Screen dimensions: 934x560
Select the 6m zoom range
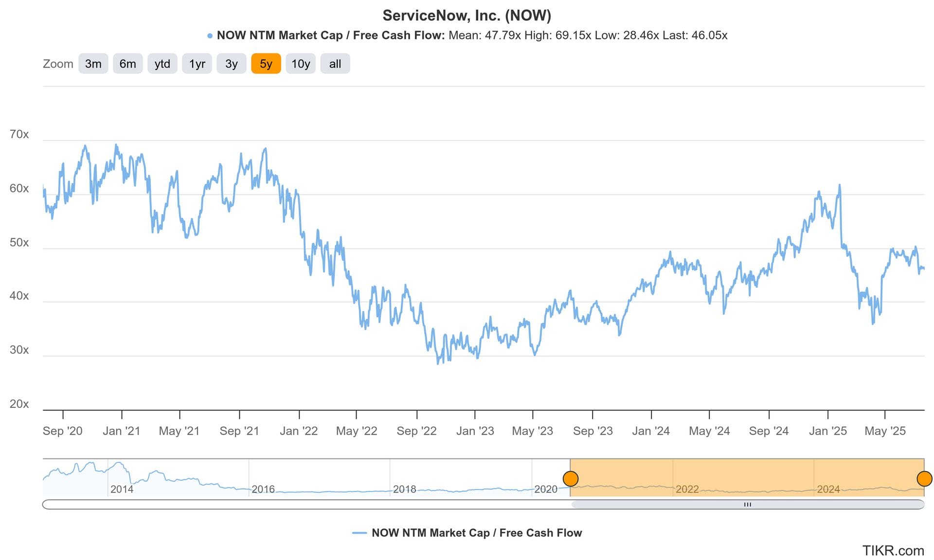(127, 64)
